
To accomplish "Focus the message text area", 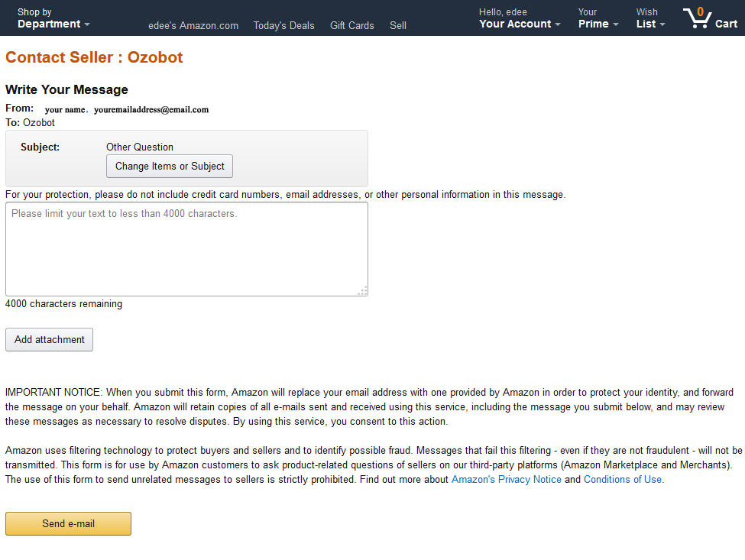I will coord(186,249).
